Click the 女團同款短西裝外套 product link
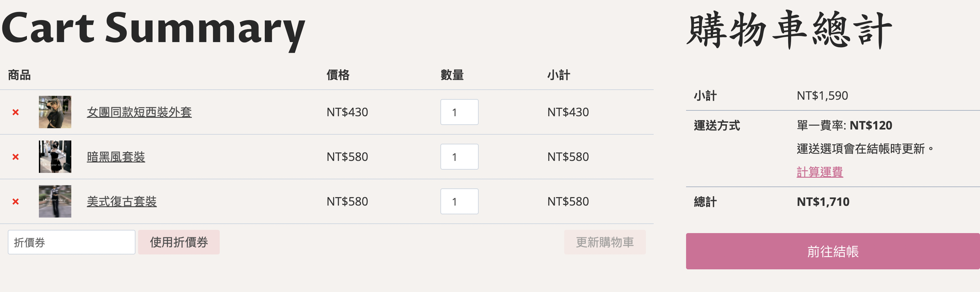 (139, 112)
